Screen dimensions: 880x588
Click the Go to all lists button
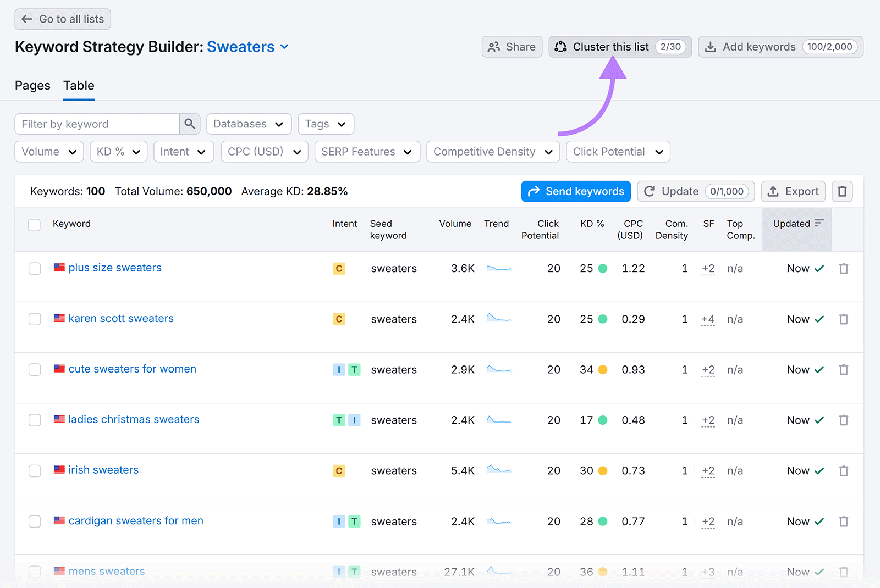[x=62, y=19]
